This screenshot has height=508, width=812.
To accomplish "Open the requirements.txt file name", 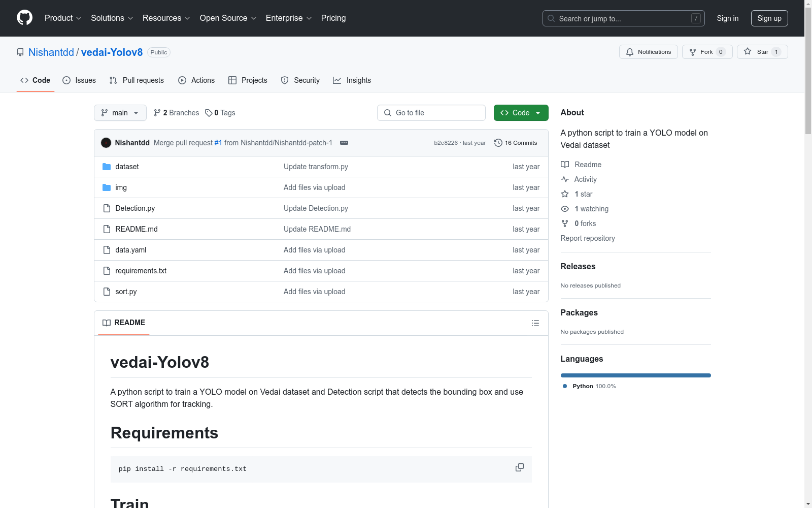I will click(141, 271).
